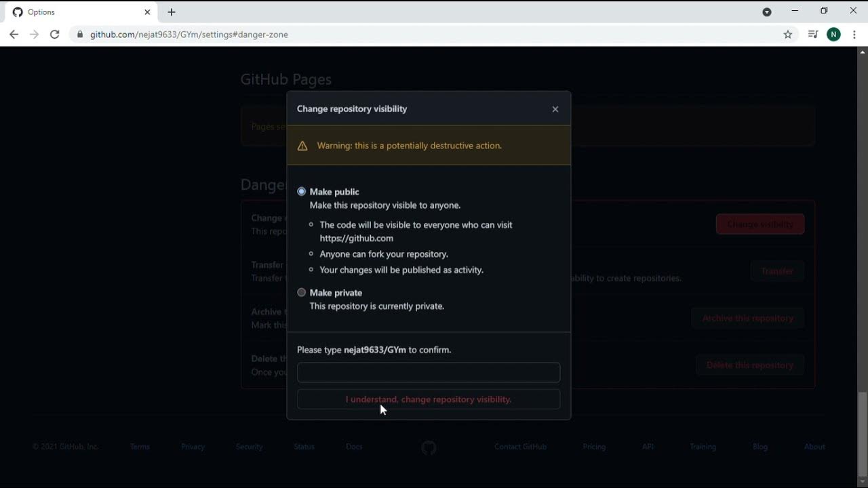Open the Training footer link
868x488 pixels.
click(x=703, y=447)
